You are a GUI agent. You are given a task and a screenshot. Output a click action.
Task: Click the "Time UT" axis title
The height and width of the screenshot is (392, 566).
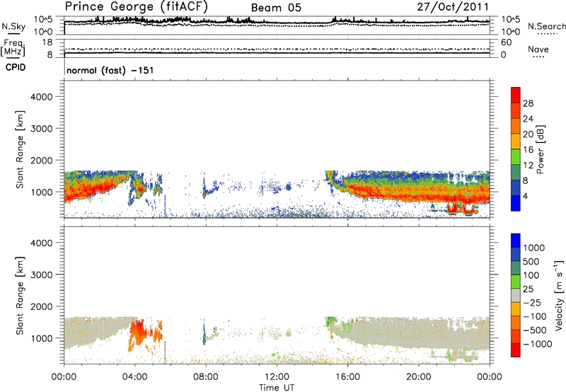(277, 388)
